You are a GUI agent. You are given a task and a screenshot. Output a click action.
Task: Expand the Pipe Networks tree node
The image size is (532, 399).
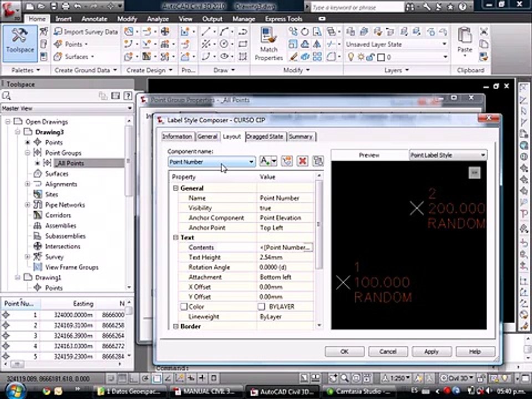tap(28, 204)
